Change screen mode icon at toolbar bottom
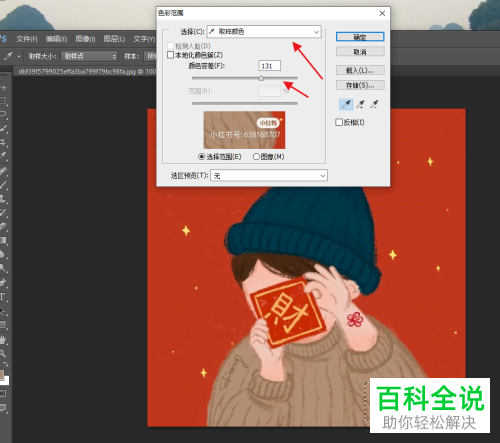 point(3,408)
